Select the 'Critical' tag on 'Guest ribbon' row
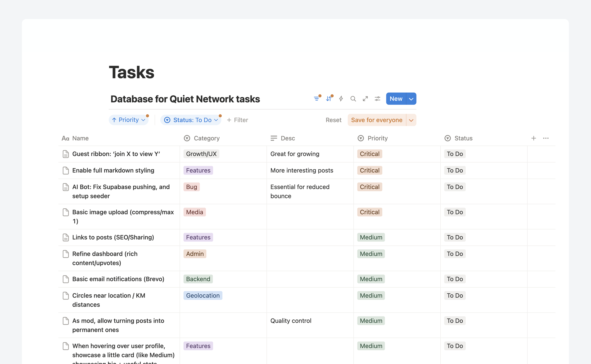Screen dimensions: 591x364 [369, 154]
